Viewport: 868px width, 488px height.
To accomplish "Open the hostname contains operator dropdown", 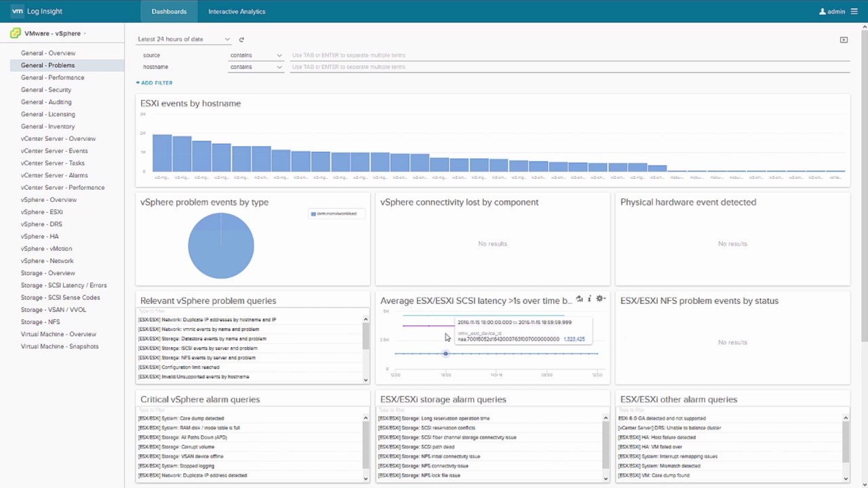I will pos(256,67).
